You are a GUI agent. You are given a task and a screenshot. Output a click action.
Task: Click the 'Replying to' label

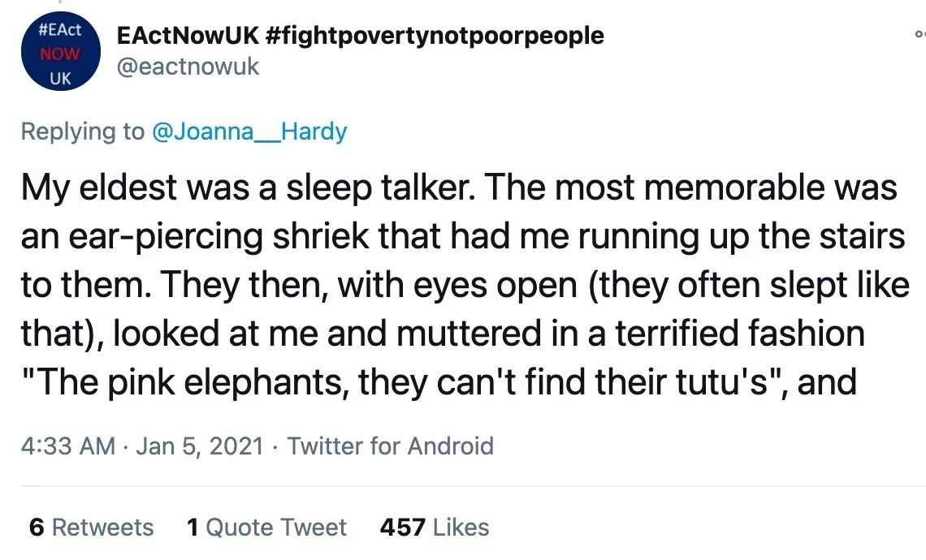(x=83, y=131)
